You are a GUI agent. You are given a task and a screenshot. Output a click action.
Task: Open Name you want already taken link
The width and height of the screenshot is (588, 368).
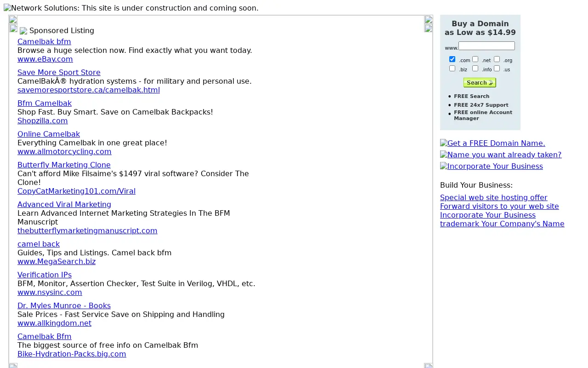pos(501,155)
